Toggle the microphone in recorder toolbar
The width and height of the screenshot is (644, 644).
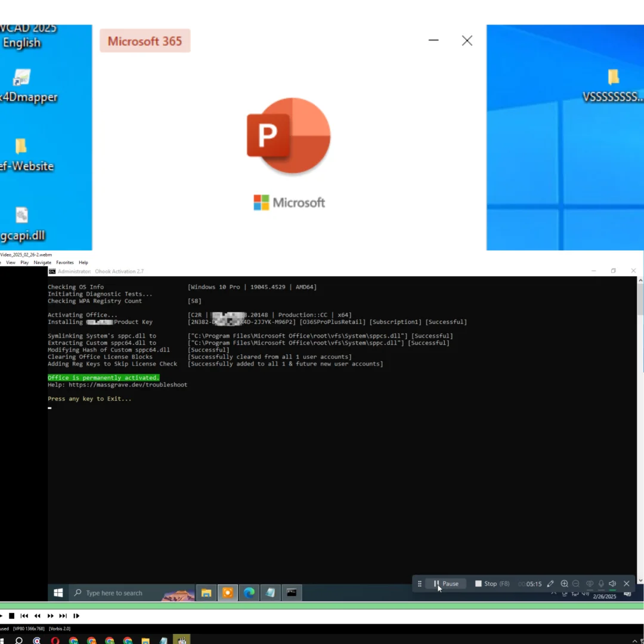click(x=601, y=584)
